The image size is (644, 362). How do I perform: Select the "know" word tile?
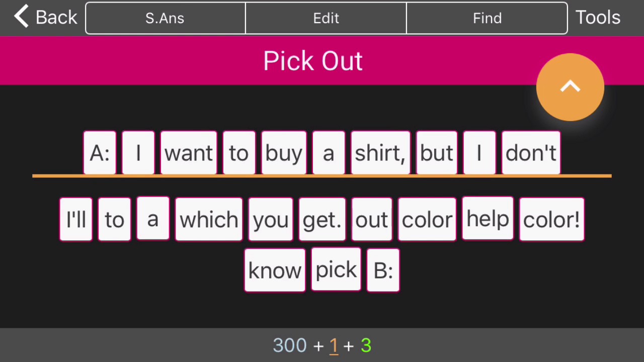click(x=275, y=270)
